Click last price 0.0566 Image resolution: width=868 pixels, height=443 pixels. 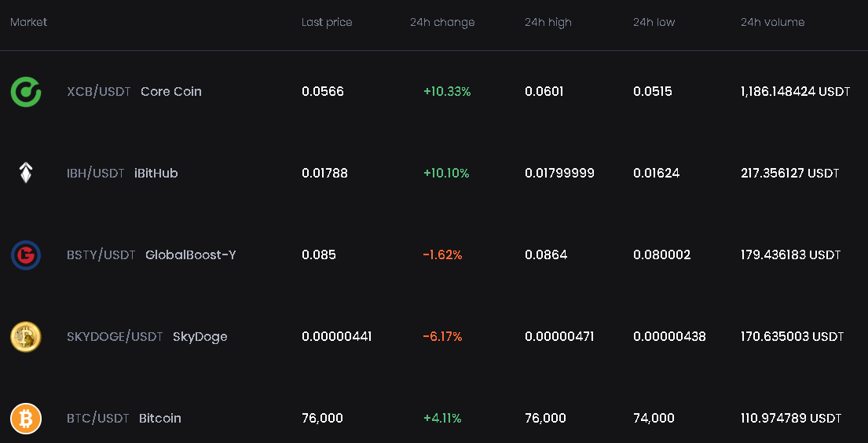coord(323,91)
